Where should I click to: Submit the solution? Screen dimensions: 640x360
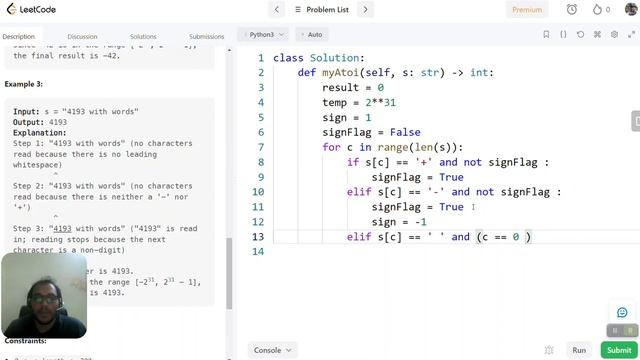[x=619, y=350]
